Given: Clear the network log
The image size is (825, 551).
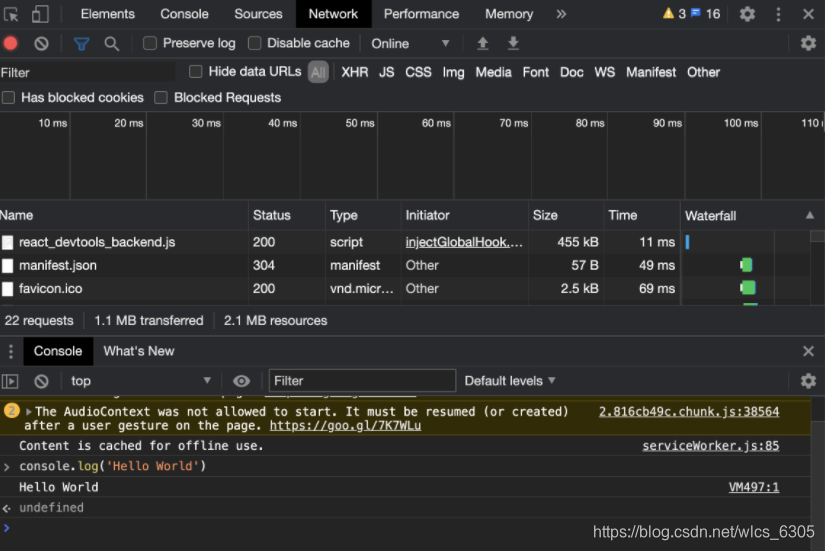Looking at the screenshot, I should [x=41, y=43].
